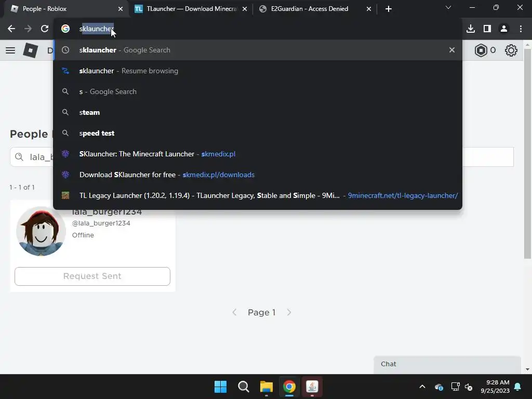Viewport: 532px width, 399px height.
Task: Close the People - Roblox tab
Action: click(121, 9)
